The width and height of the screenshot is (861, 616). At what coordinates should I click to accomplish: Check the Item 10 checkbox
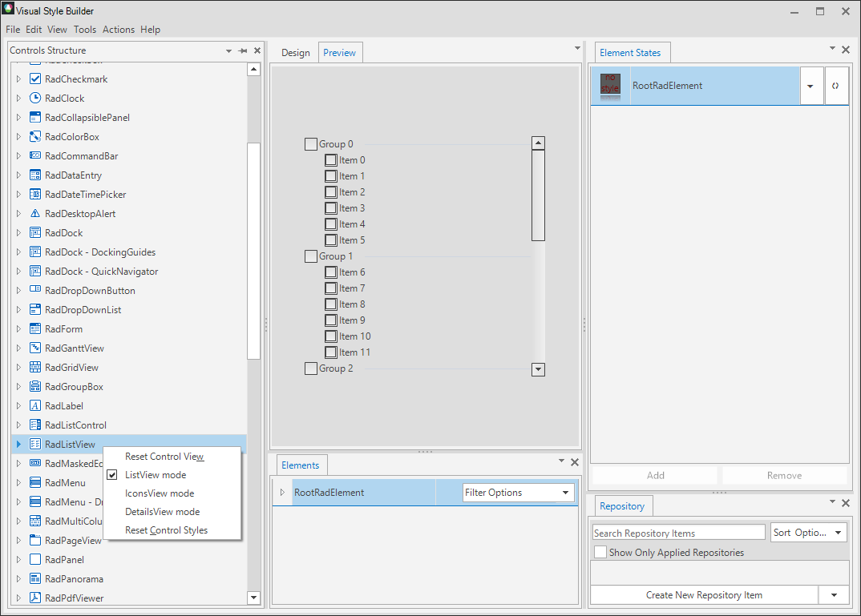point(330,336)
